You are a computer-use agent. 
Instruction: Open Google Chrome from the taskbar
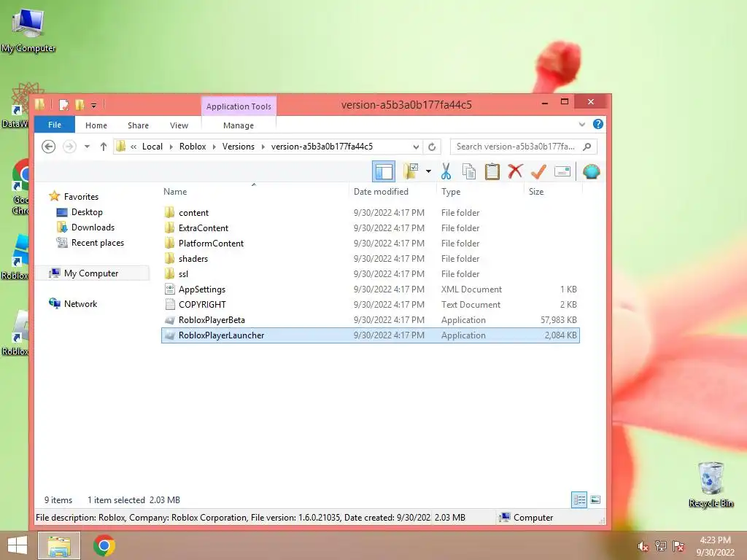point(104,545)
